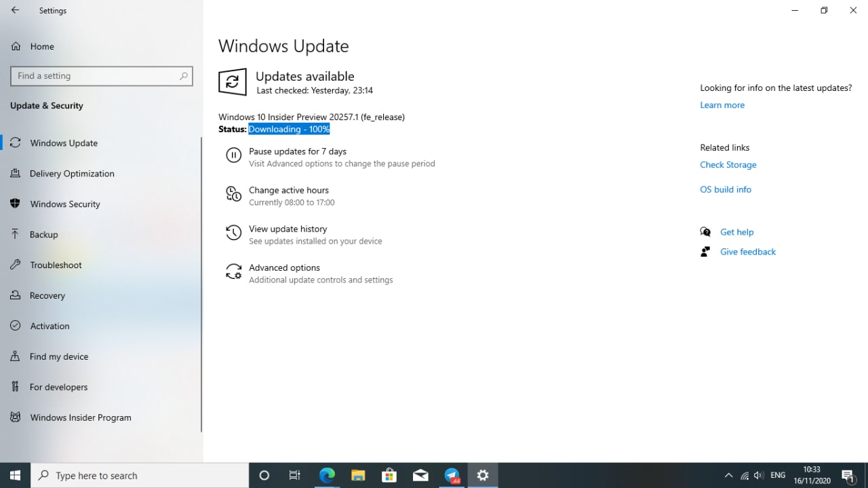
Task: Click Pause updates for 7 days
Action: 298,151
